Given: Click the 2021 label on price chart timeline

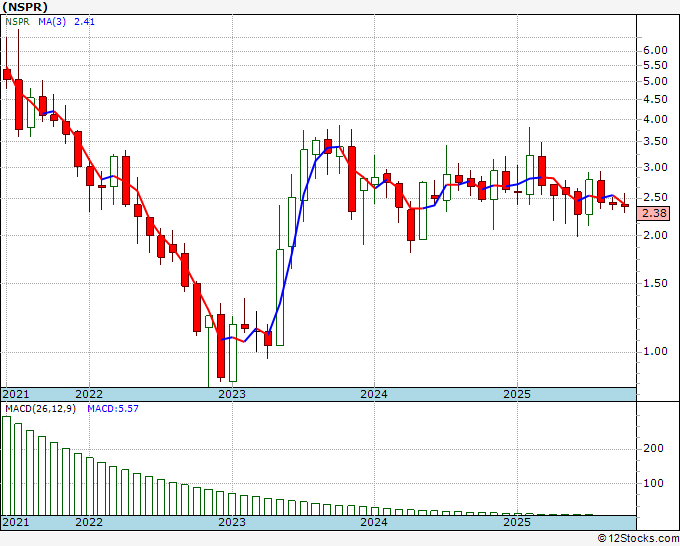Looking at the screenshot, I should [16, 394].
